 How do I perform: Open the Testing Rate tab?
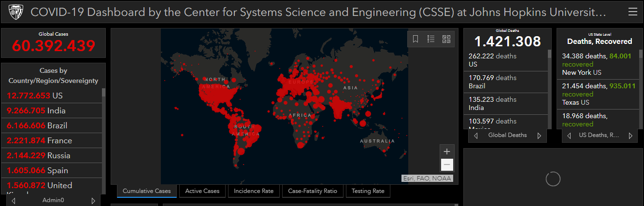pos(368,191)
